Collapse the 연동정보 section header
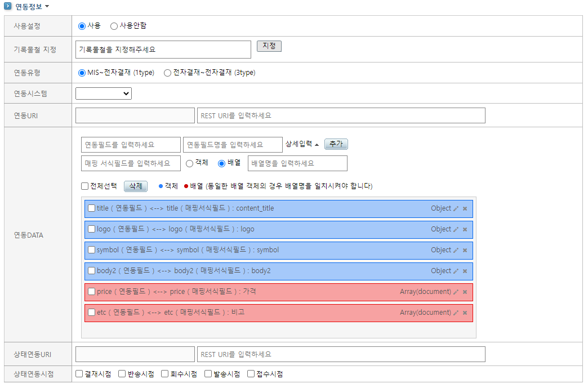This screenshot has height=388, width=588. point(33,6)
